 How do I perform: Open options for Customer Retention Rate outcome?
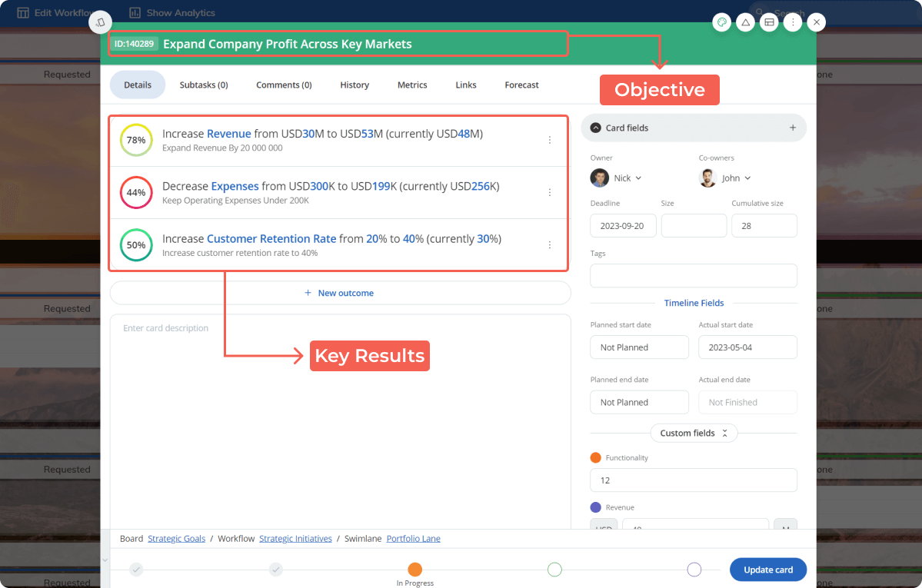click(x=550, y=245)
